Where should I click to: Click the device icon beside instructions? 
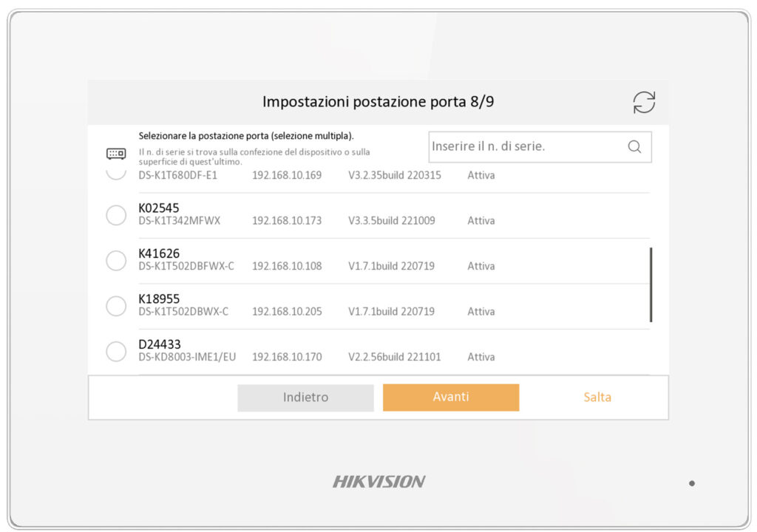pos(116,154)
